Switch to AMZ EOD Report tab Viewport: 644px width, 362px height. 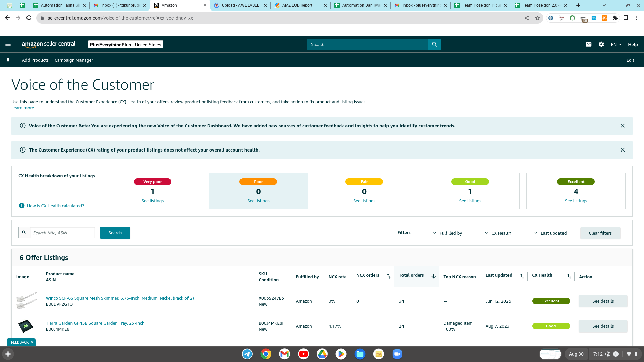301,5
